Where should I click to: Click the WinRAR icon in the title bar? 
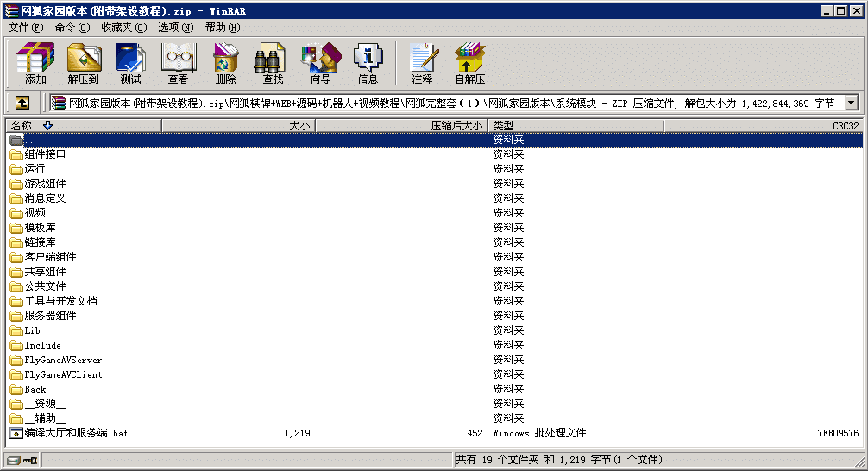[11, 10]
